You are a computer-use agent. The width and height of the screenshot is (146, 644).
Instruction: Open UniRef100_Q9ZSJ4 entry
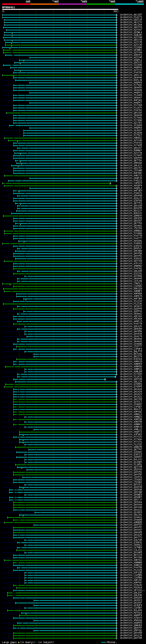click(x=131, y=75)
